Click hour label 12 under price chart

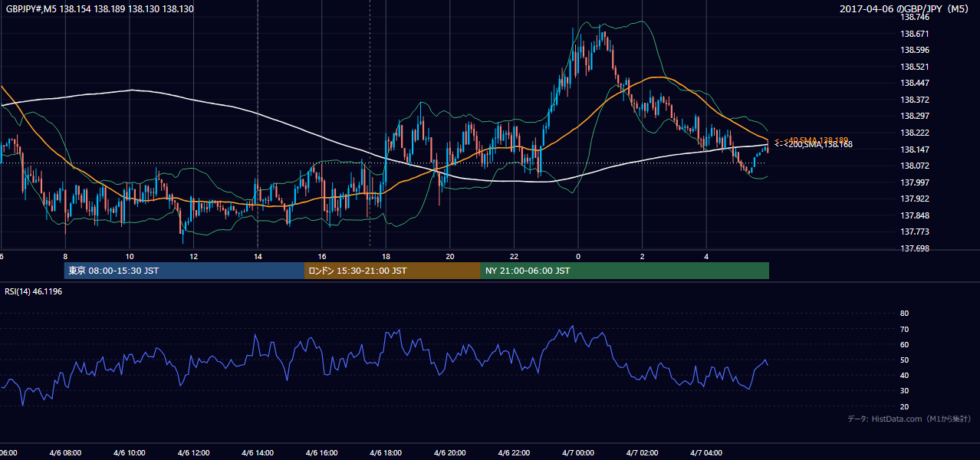click(193, 256)
